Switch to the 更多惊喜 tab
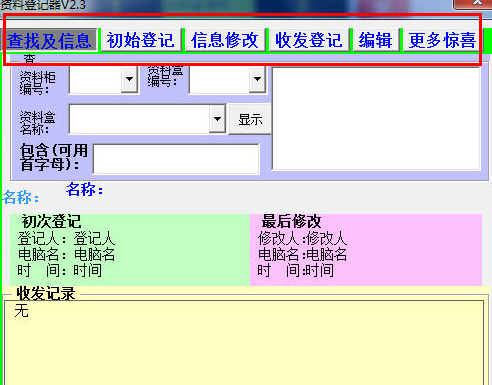This screenshot has width=492, height=385. point(443,40)
